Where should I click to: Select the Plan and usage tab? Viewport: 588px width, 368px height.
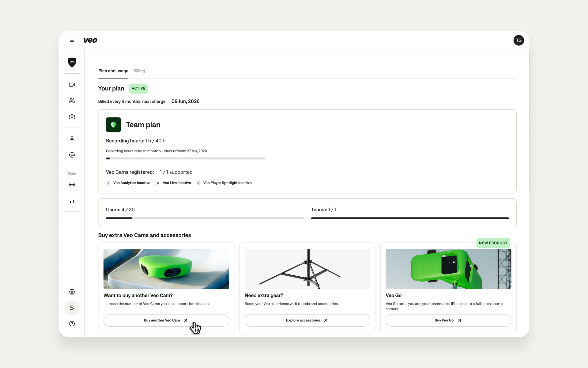coord(113,71)
